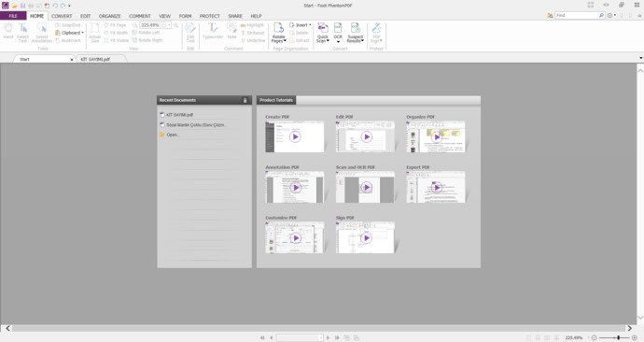Screen dimensions: 644x342
Task: Click the Extract pages button
Action: (x=300, y=40)
